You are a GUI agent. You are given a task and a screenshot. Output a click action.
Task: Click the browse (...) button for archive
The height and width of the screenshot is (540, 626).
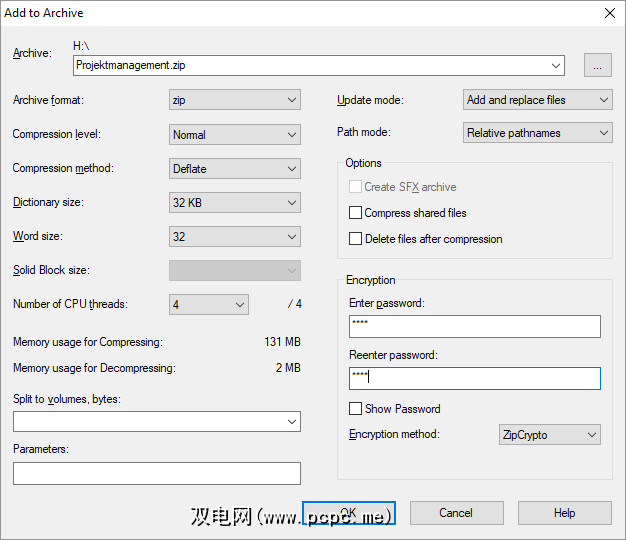tap(597, 66)
